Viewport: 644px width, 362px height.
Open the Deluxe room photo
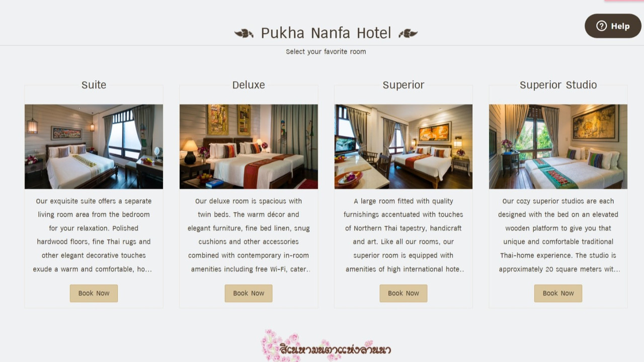click(249, 147)
